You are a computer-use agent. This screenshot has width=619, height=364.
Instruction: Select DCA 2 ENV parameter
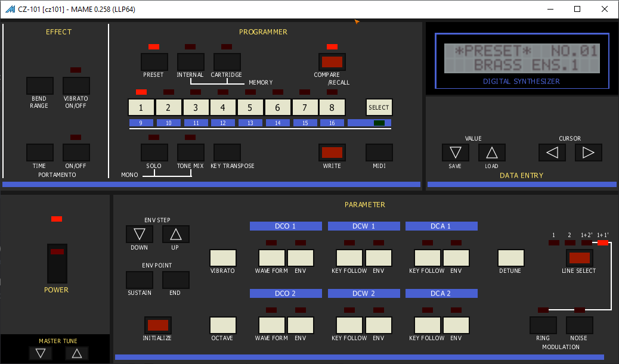456,325
